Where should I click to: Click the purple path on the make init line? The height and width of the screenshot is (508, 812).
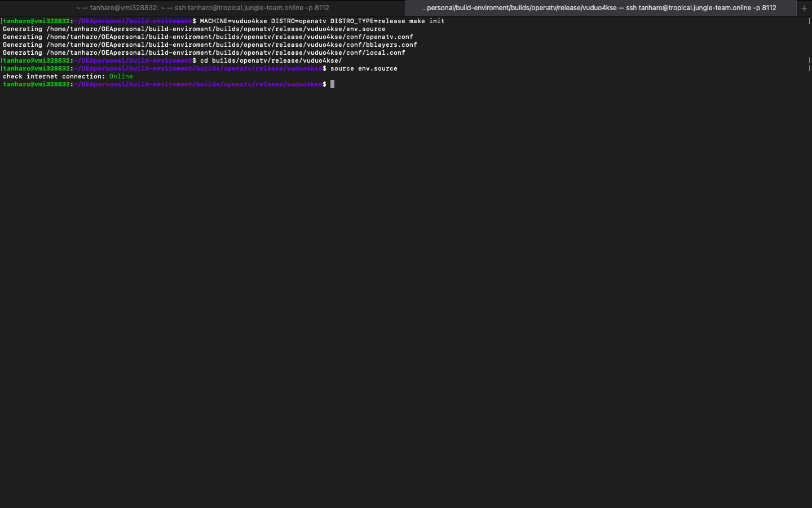[x=133, y=21]
